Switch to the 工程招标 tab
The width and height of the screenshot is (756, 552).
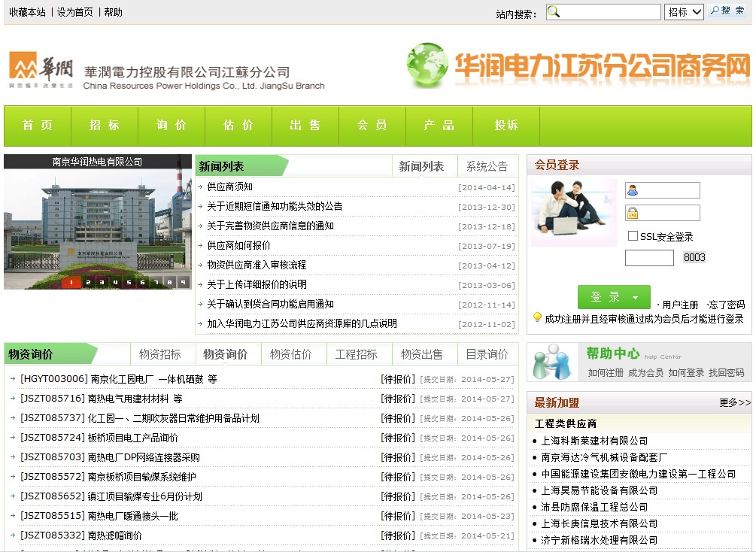357,354
